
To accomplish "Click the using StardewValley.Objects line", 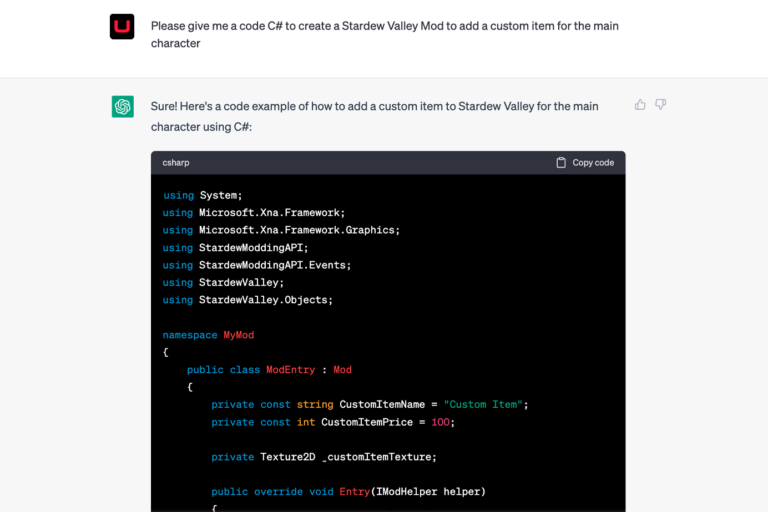I will click(247, 300).
